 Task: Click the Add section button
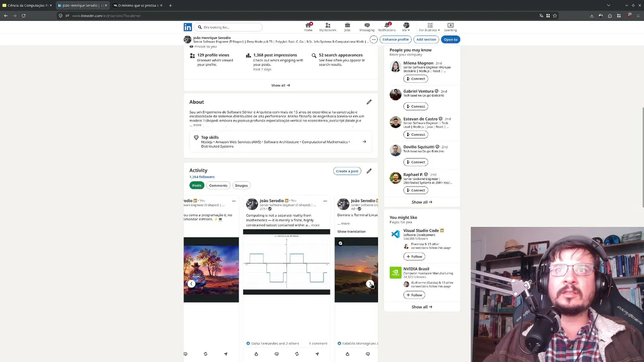point(426,39)
